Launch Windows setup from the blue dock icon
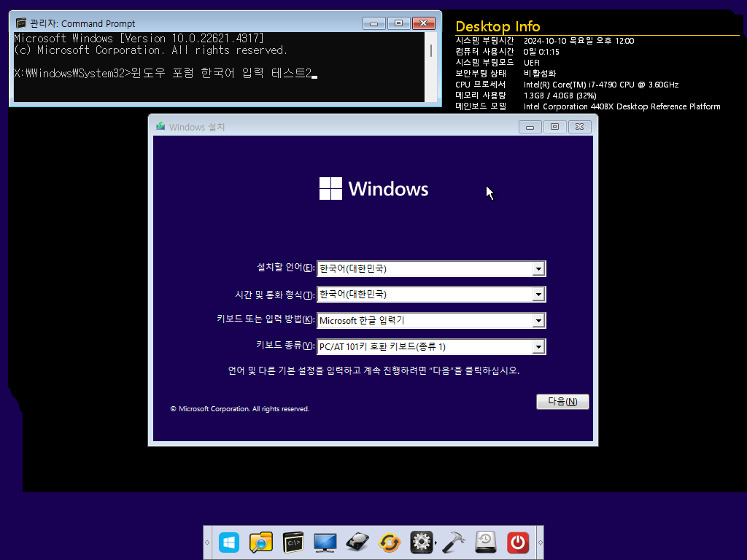Viewport: 747px width, 560px height. click(229, 542)
